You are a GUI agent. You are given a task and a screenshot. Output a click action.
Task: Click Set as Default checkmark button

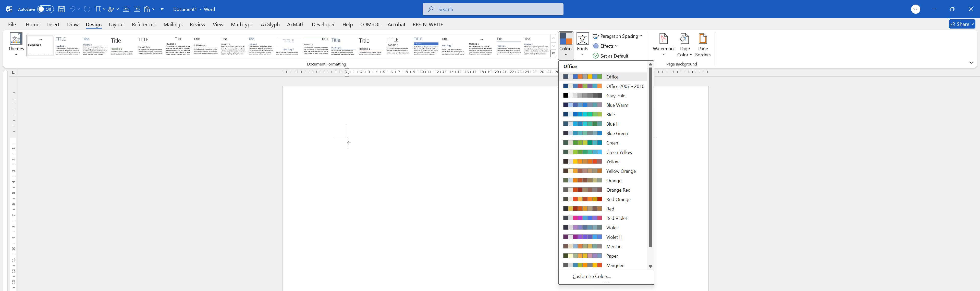click(610, 56)
